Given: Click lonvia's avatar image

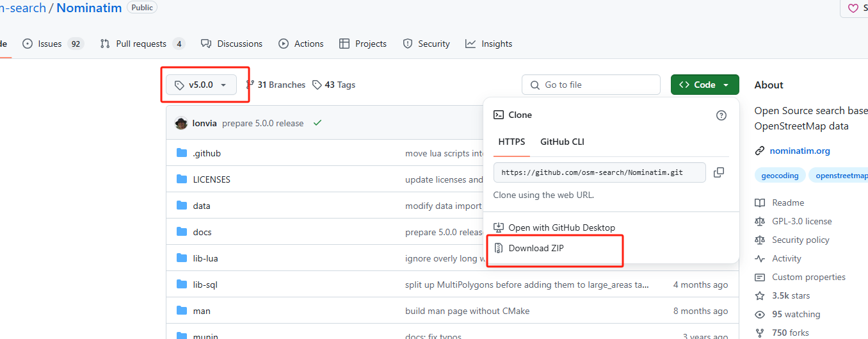Looking at the screenshot, I should 181,123.
